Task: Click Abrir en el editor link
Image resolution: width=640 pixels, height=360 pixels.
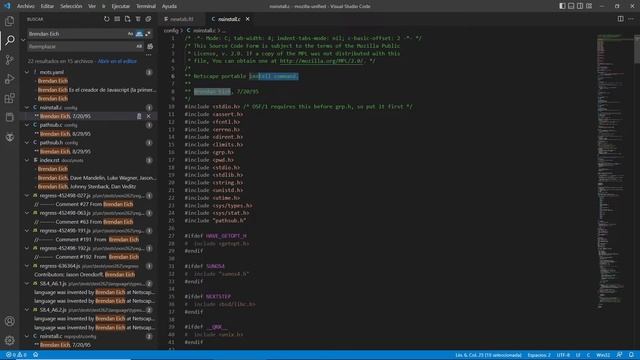Action: point(117,61)
